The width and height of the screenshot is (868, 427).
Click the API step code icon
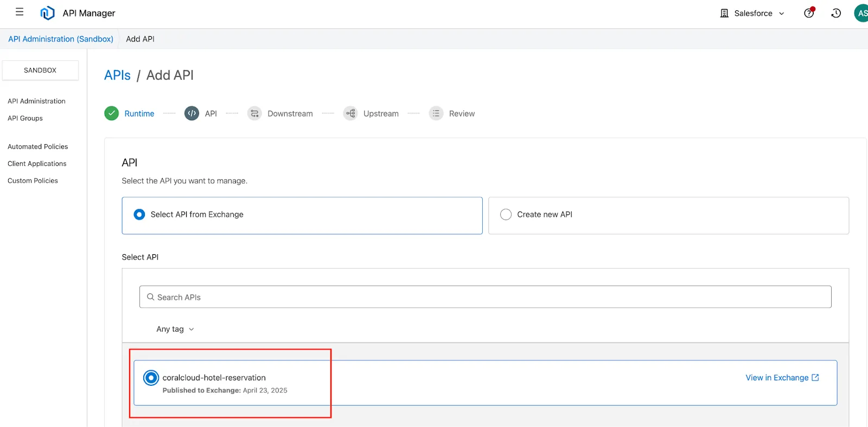(192, 113)
